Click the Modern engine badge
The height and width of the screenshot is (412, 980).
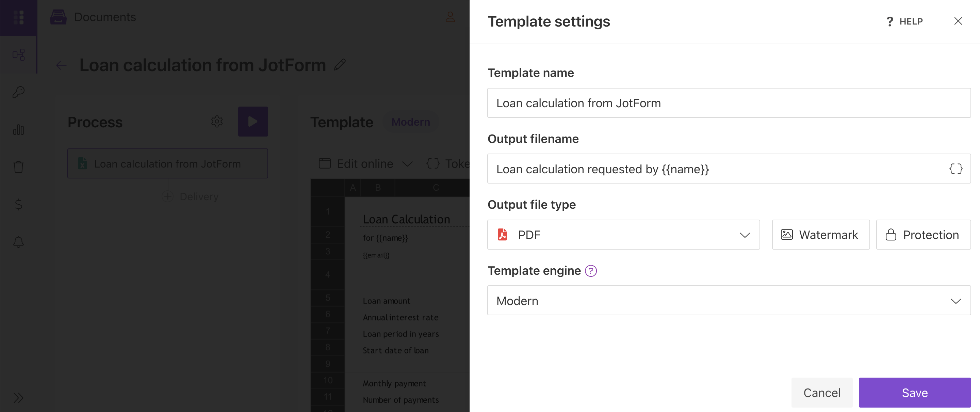410,122
